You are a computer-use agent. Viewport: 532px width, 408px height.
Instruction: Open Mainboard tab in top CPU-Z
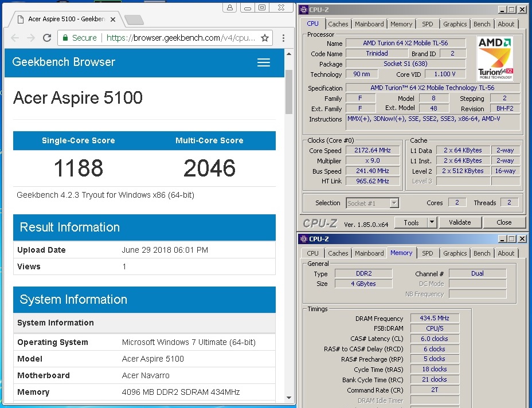pos(369,24)
